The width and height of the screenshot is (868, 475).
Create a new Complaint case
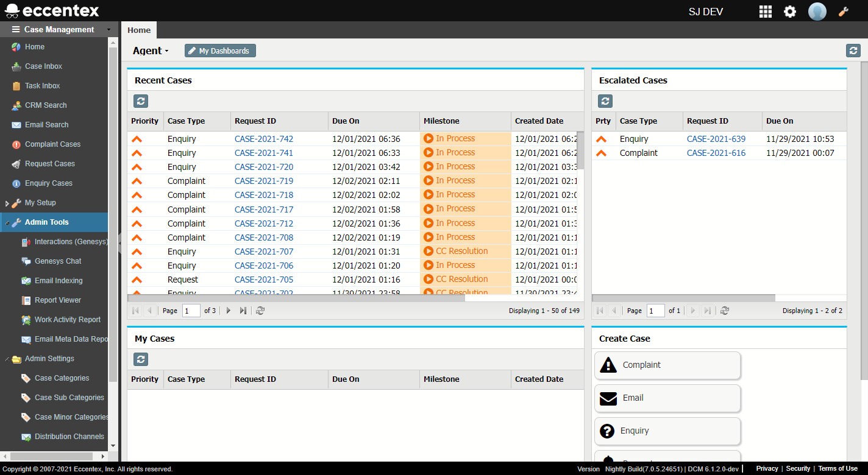667,365
